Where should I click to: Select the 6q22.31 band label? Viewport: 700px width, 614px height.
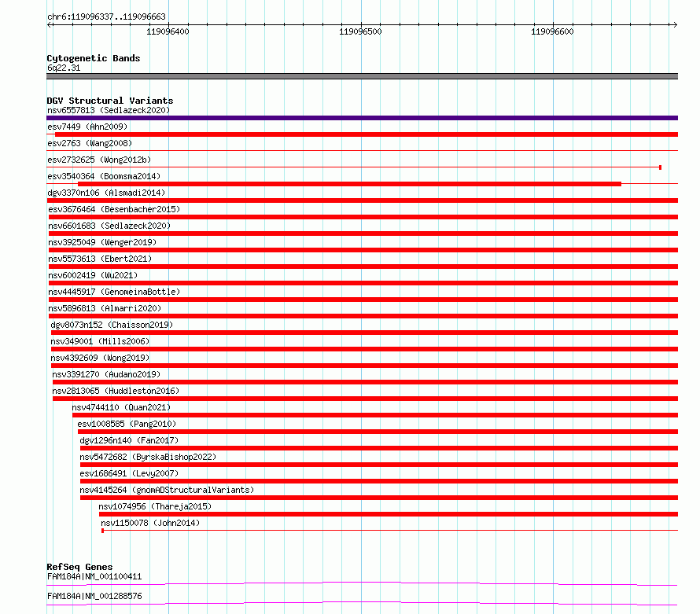[x=64, y=68]
